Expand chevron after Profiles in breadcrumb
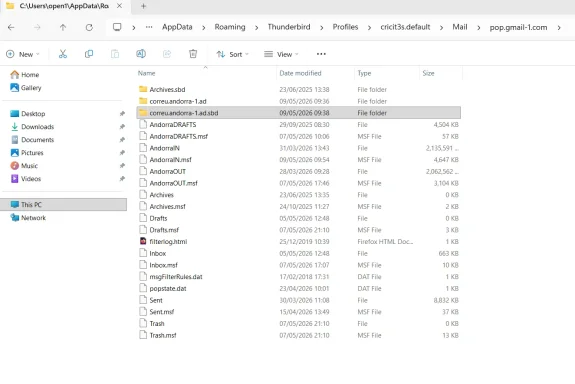This screenshot has height=384, width=575. pyautogui.click(x=369, y=28)
